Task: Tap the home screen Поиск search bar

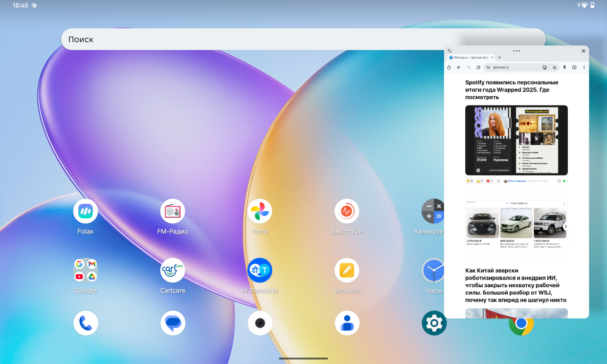Action: pyautogui.click(x=303, y=39)
